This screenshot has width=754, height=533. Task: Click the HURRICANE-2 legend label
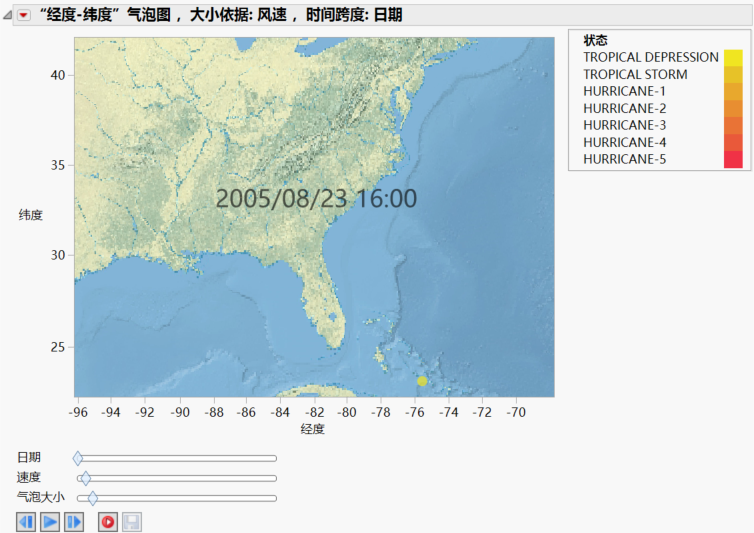(624, 108)
